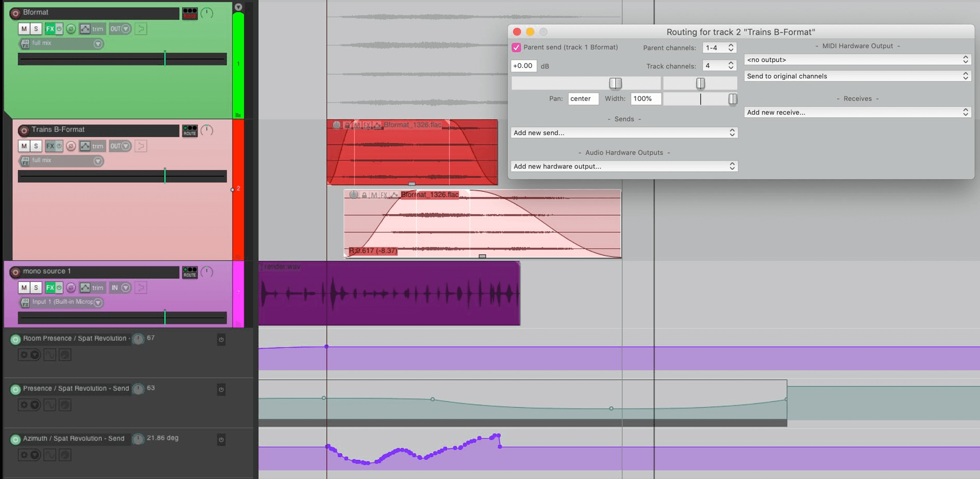
Task: Click the Width field showing 100%
Action: 645,99
